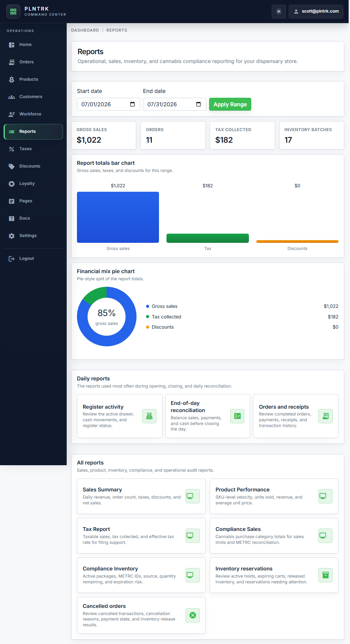Image resolution: width=350 pixels, height=644 pixels.
Task: Click the Register activity cash register icon
Action: click(149, 416)
